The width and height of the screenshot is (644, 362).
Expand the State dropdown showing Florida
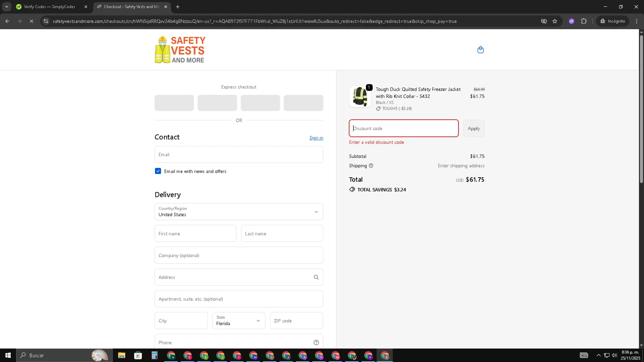[x=239, y=320]
